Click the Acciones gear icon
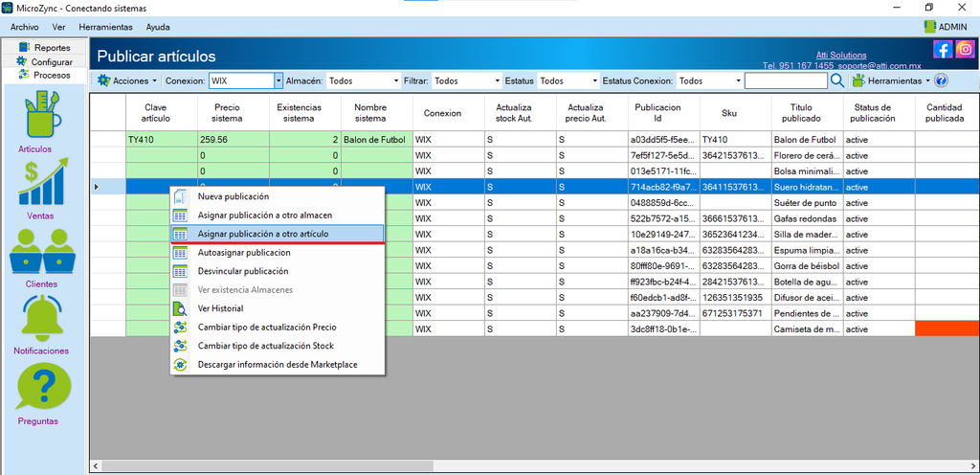This screenshot has width=980, height=475. tap(103, 80)
